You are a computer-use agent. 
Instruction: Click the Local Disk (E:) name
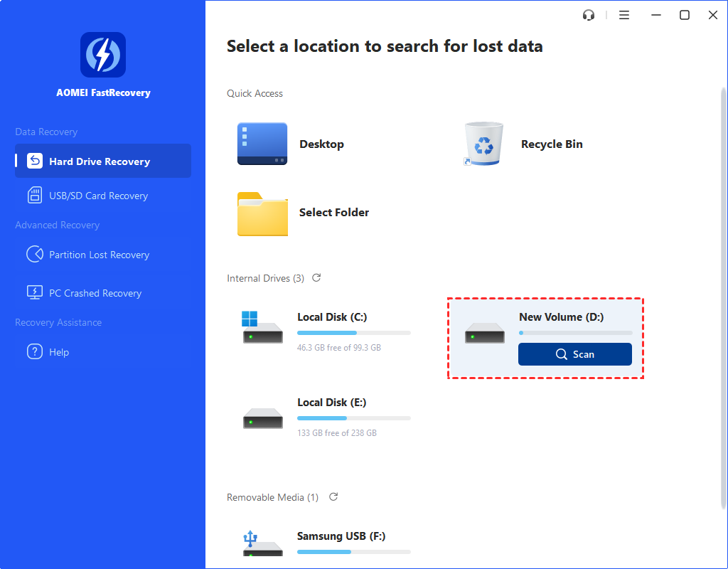pos(331,403)
